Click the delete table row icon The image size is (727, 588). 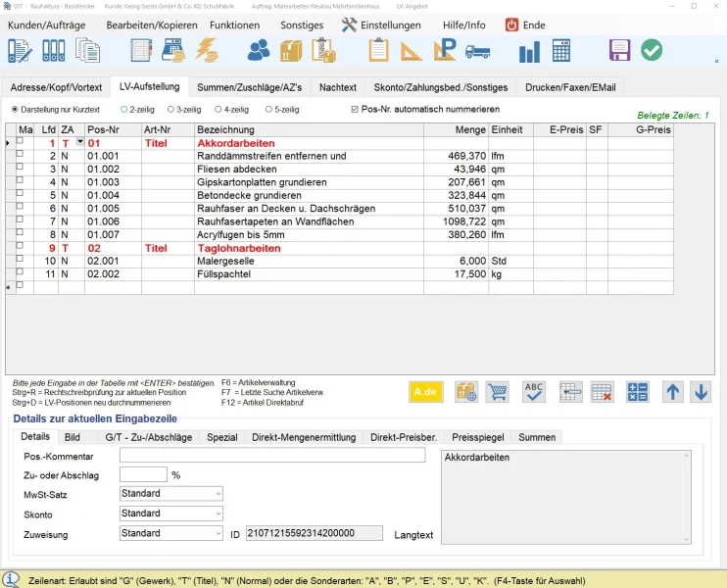[x=602, y=392]
